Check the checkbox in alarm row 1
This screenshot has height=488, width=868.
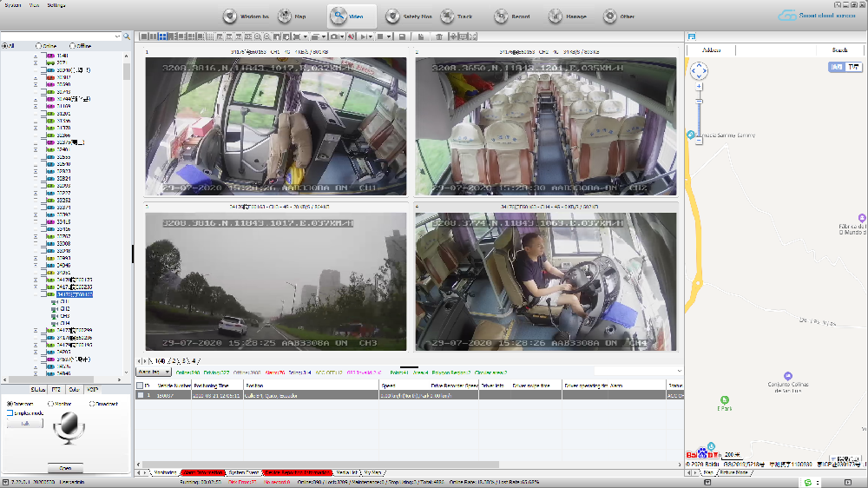pos(141,395)
